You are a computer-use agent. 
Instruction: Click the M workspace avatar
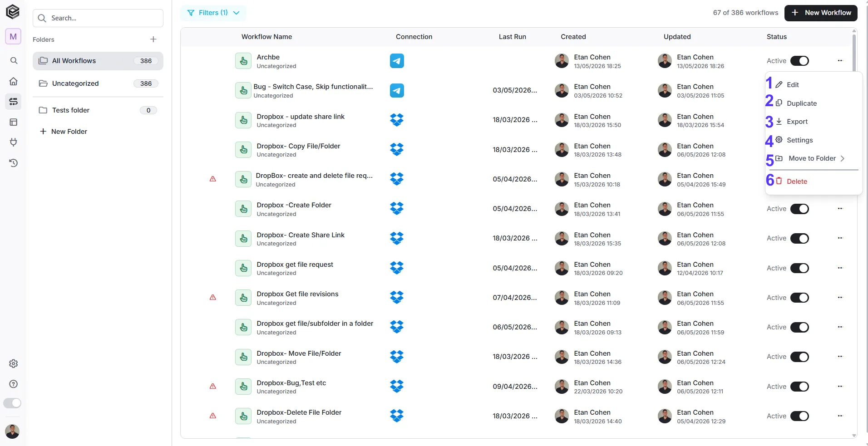coord(13,37)
